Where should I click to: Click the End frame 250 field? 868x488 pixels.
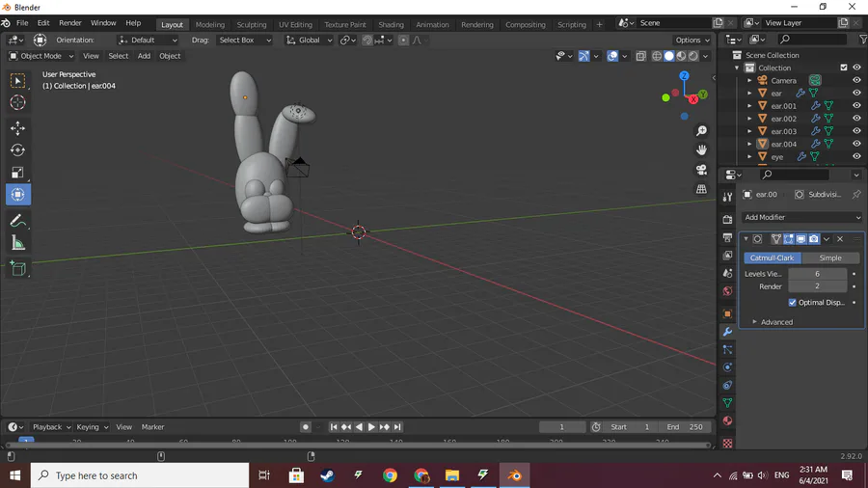tap(685, 427)
